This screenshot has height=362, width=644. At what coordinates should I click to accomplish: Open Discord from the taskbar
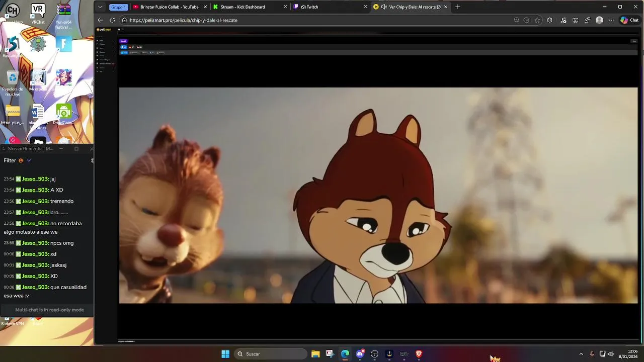coord(360,354)
